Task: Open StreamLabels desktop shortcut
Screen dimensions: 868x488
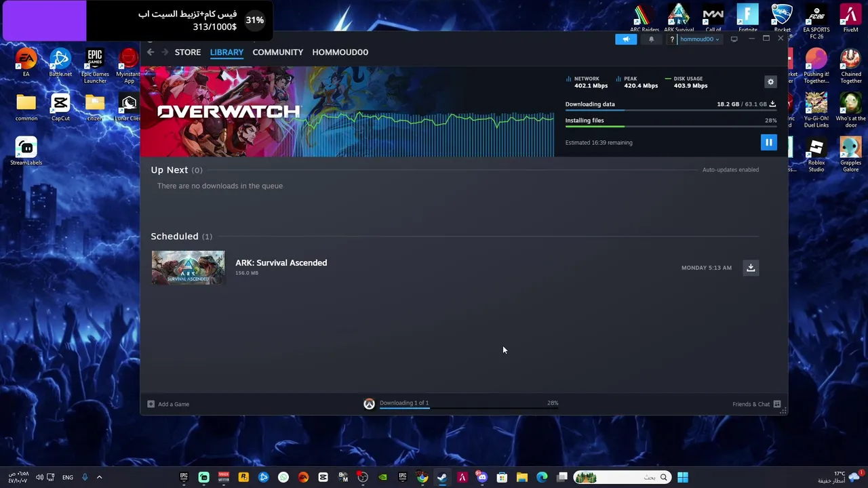Action: pyautogui.click(x=26, y=152)
